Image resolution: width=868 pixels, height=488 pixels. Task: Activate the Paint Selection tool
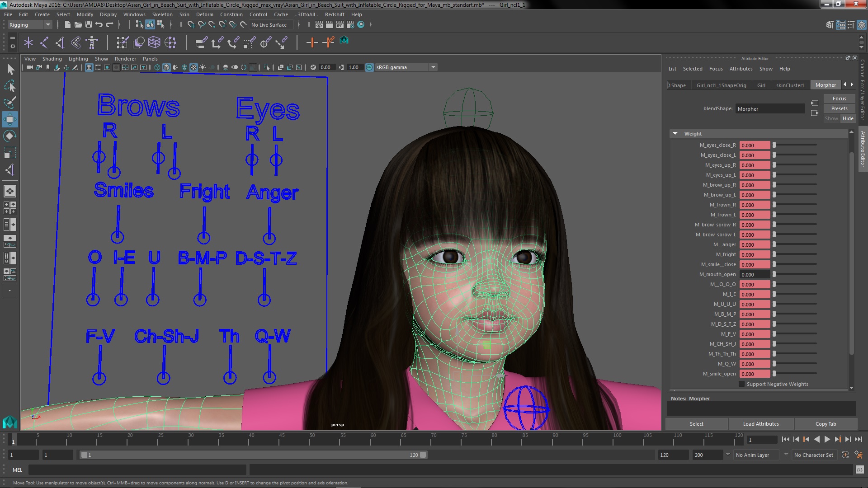pos(10,103)
